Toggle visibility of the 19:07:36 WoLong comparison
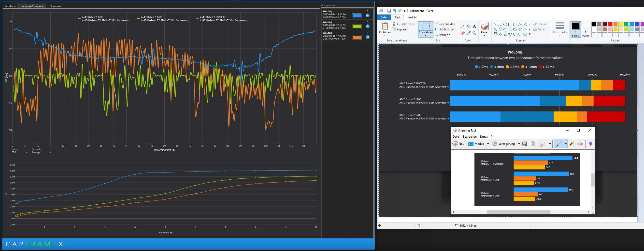The image size is (644, 251). click(x=368, y=15)
